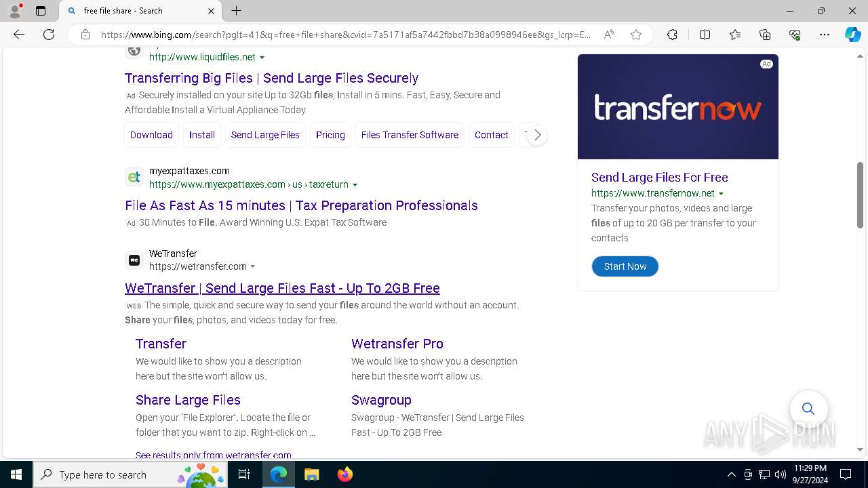Image resolution: width=868 pixels, height=488 pixels.
Task: Click the Install sitelink button
Action: tap(202, 135)
